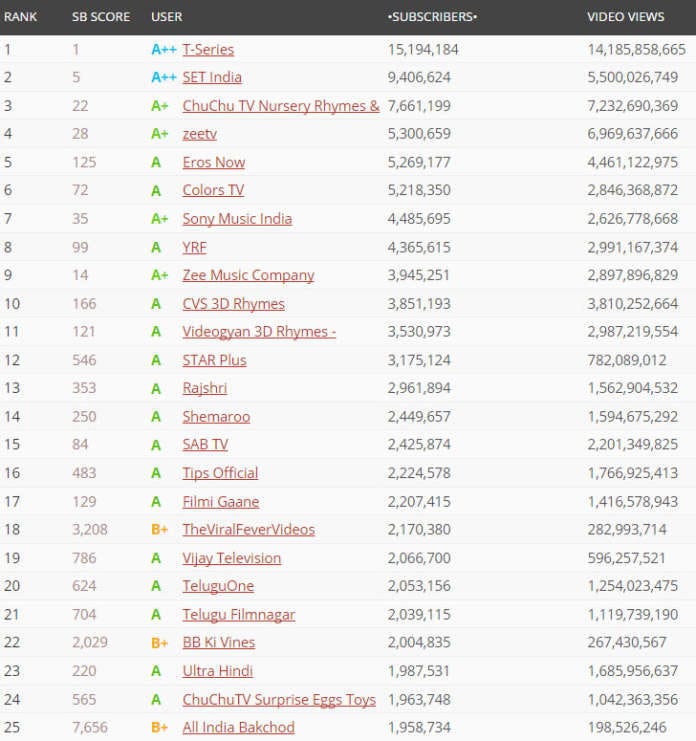
Task: Select video views value 198,526,246
Action: 627,727
